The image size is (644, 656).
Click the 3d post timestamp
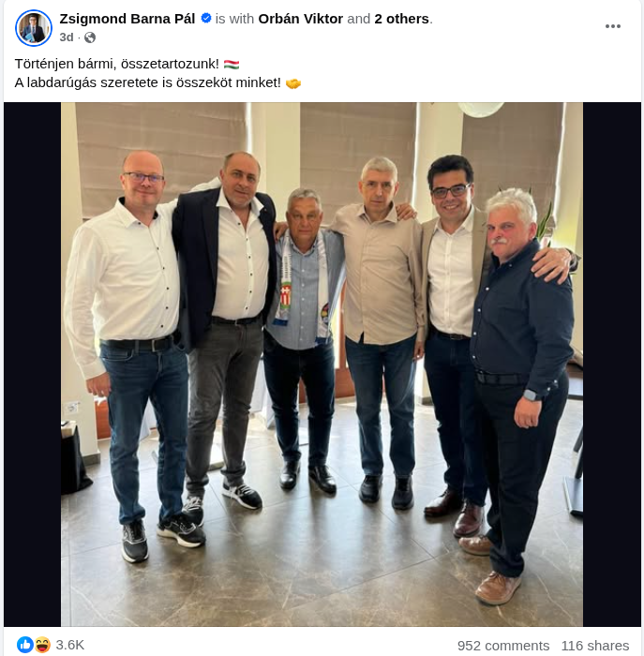[x=67, y=37]
